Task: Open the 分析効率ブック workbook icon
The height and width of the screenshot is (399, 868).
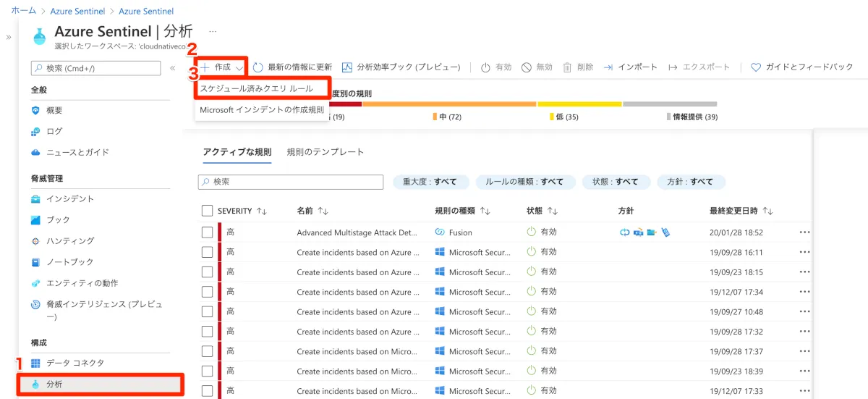Action: coord(347,67)
